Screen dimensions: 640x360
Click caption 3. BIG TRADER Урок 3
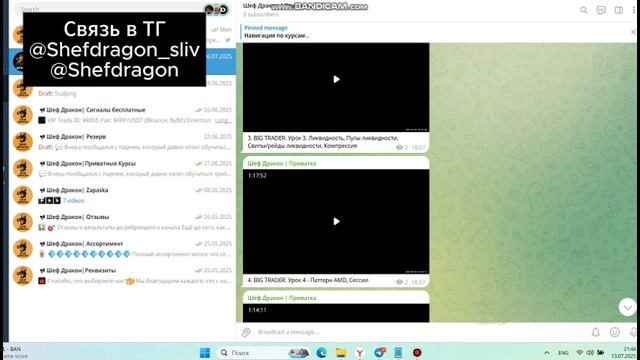[322, 142]
